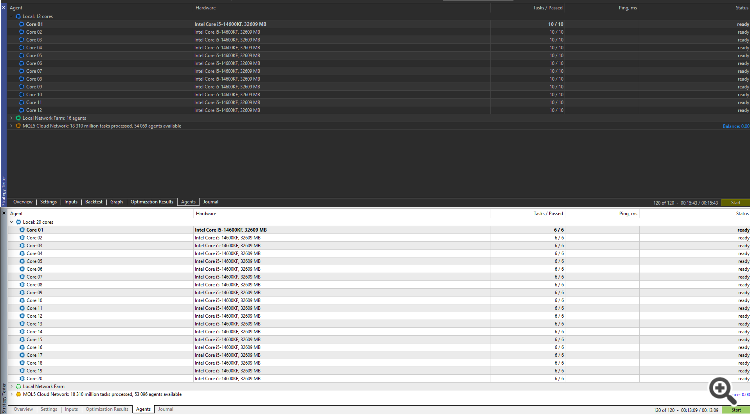Open the Settings tab in the light panel
This screenshot has height=417, width=750.
pyautogui.click(x=48, y=409)
